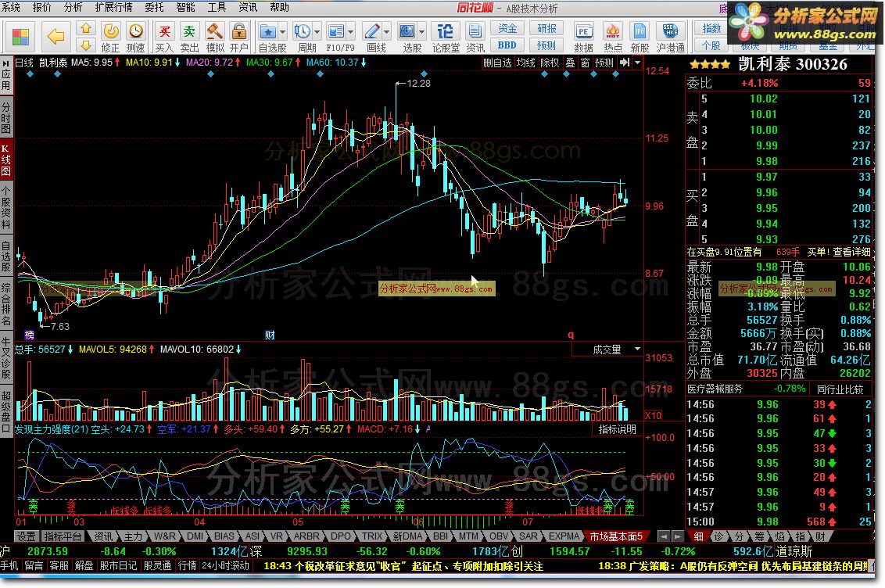Toggle 除权 ex-rights adjustment
This screenshot has height=588, width=885.
pos(550,63)
